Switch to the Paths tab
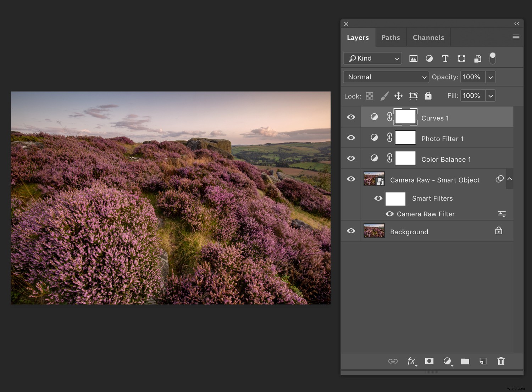The width and height of the screenshot is (532, 392). 391,37
